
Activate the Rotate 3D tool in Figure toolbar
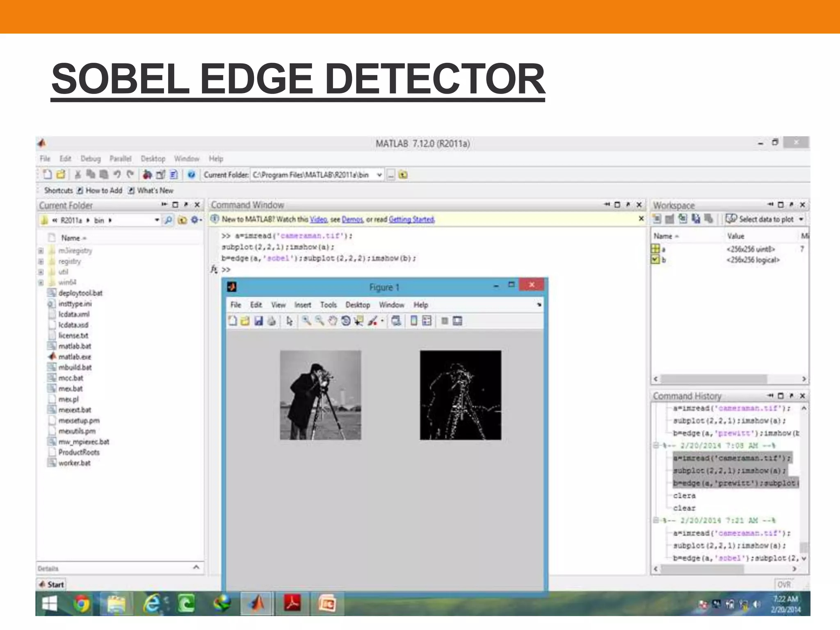point(346,321)
